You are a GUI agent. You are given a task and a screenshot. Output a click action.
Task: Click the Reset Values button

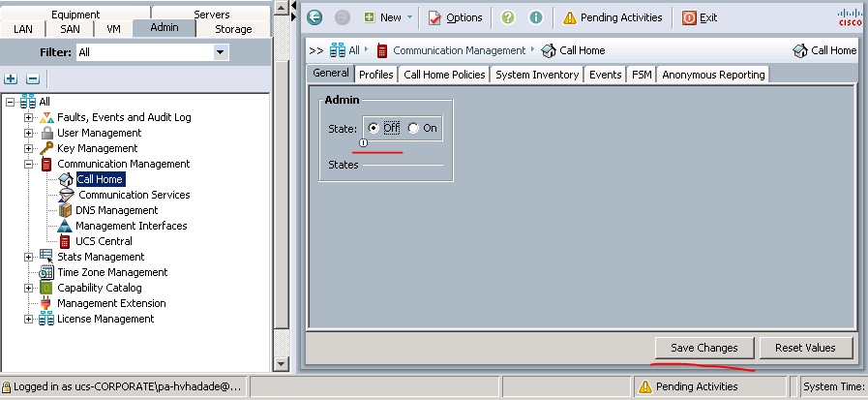point(805,348)
